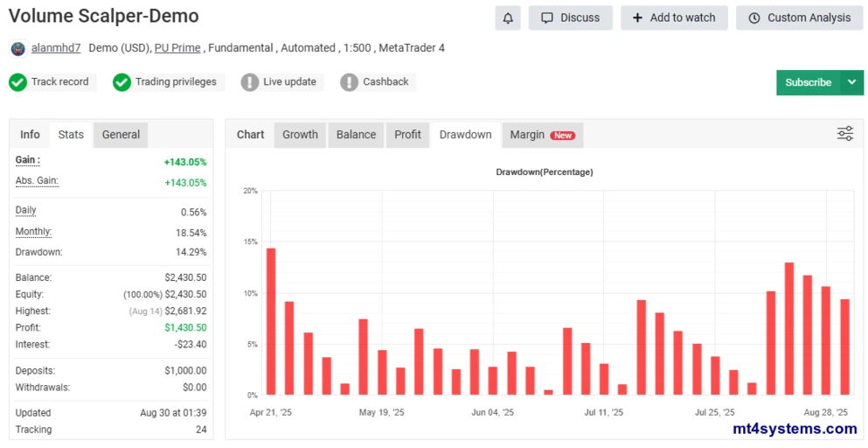
Task: Click the Tracking 24 value
Action: (x=202, y=430)
